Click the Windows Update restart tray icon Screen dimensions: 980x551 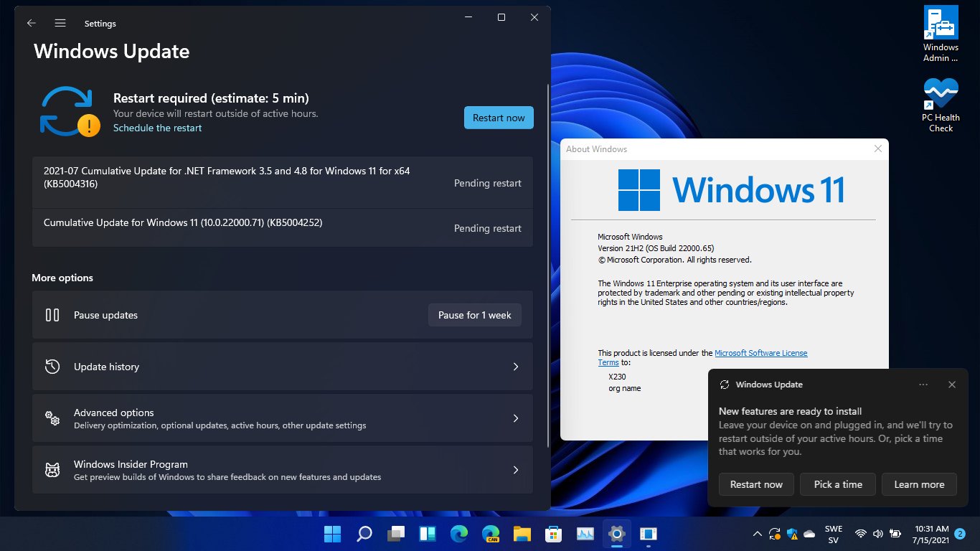(x=775, y=534)
